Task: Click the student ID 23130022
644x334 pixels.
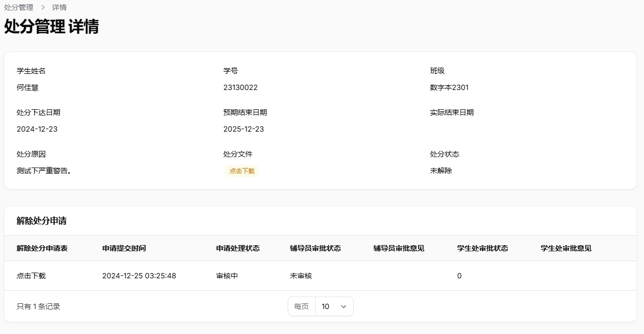Action: click(x=240, y=87)
